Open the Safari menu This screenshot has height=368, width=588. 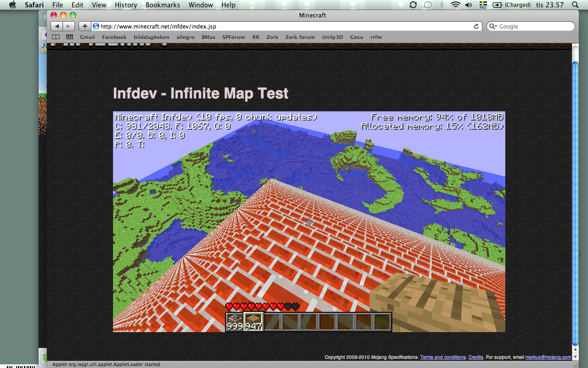[x=34, y=5]
